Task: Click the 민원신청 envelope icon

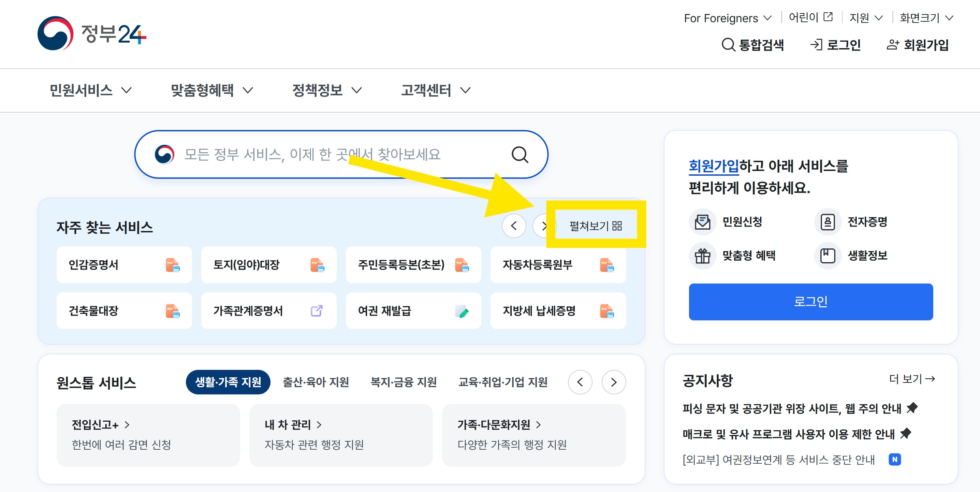Action: click(703, 222)
